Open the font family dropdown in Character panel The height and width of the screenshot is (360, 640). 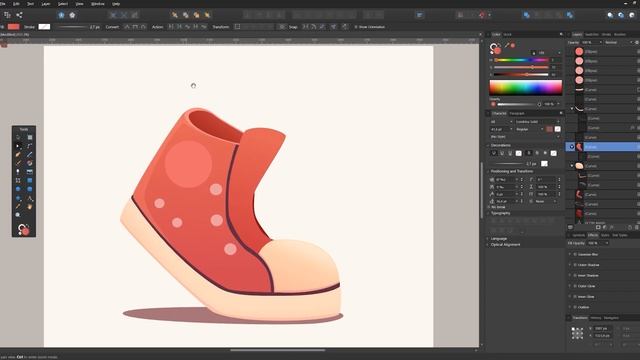coord(537,122)
